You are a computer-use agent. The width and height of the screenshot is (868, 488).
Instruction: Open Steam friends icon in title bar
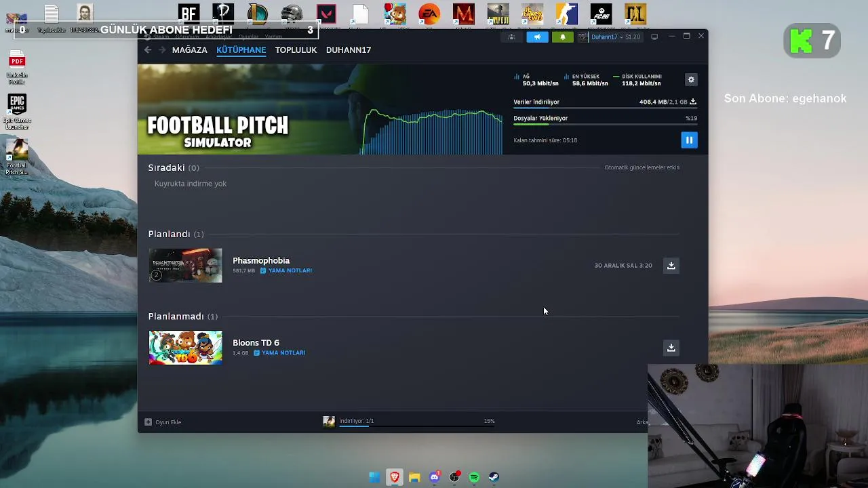click(511, 37)
